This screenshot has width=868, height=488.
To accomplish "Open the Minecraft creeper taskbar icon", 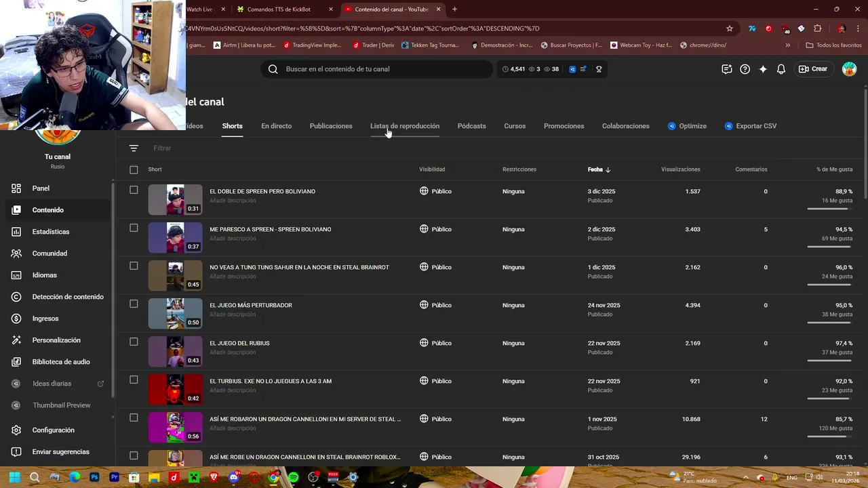I will [x=194, y=477].
